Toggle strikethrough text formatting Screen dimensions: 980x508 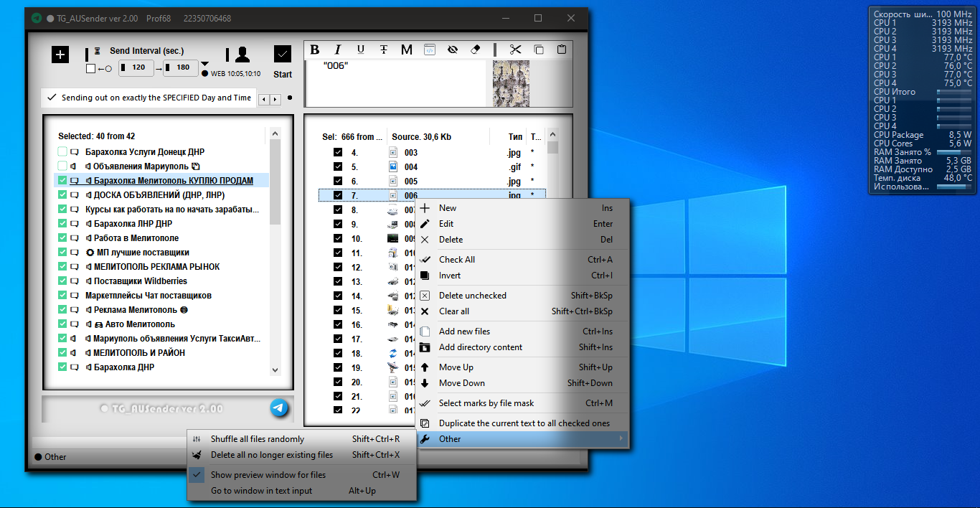click(x=384, y=50)
